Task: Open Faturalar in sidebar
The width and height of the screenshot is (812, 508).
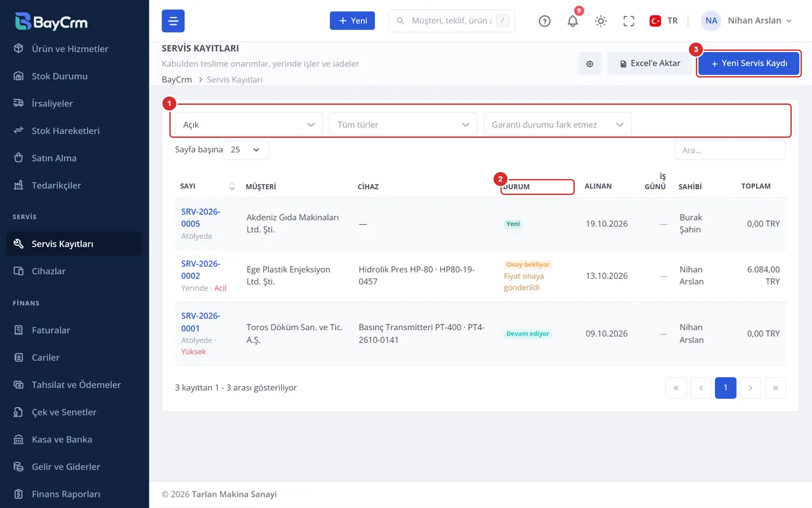Action: [74, 330]
